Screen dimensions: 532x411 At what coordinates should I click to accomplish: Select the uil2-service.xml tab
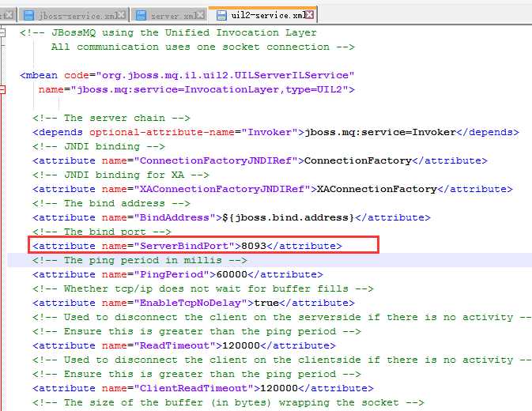[263, 15]
